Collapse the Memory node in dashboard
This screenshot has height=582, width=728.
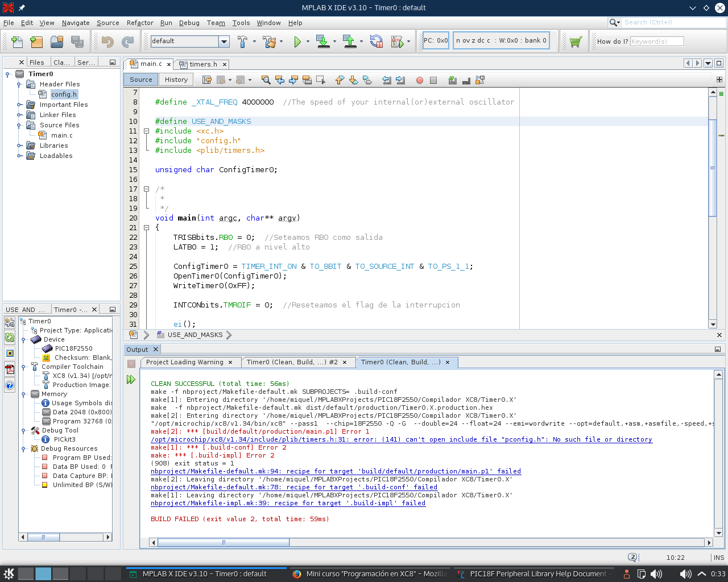23,394
